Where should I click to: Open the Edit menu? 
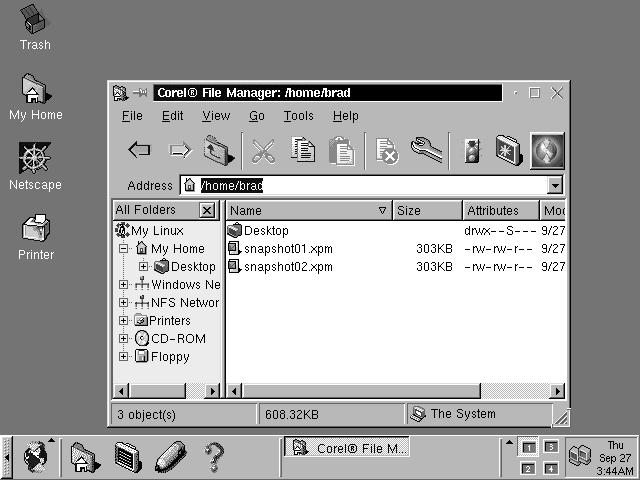point(172,116)
